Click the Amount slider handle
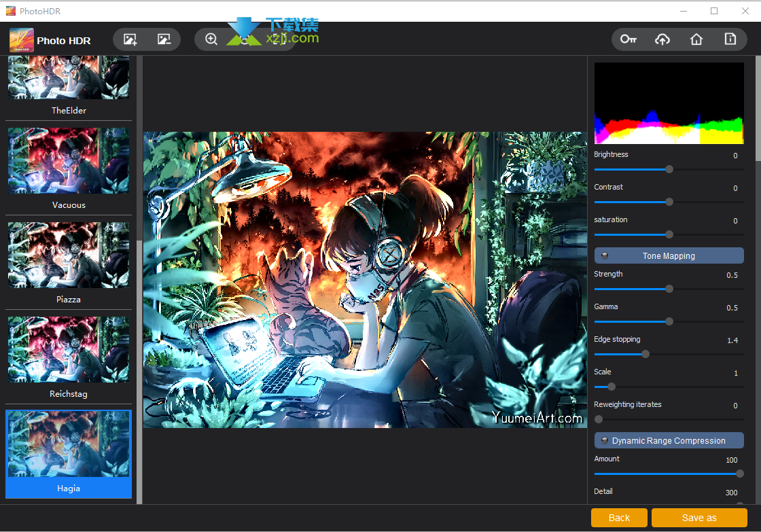Image resolution: width=761 pixels, height=532 pixels. pos(740,474)
